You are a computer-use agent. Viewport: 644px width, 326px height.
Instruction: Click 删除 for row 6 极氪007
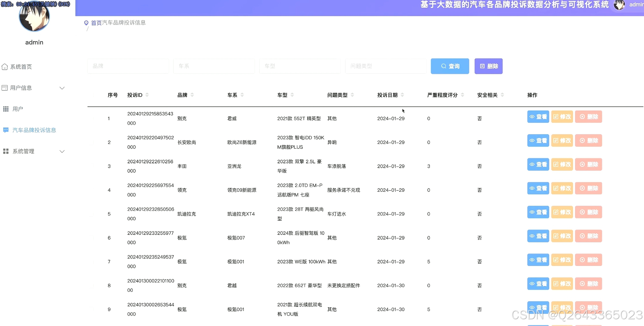click(588, 236)
